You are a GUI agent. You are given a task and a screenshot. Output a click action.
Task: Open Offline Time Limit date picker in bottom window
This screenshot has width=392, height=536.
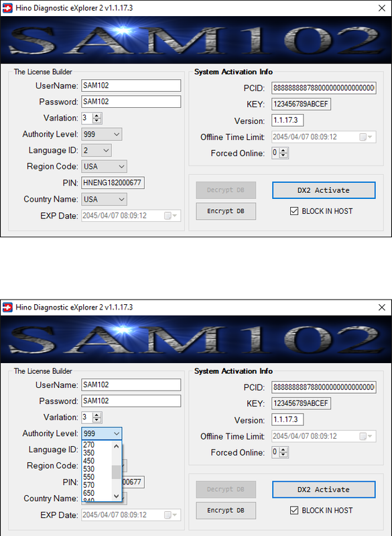pyautogui.click(x=366, y=436)
